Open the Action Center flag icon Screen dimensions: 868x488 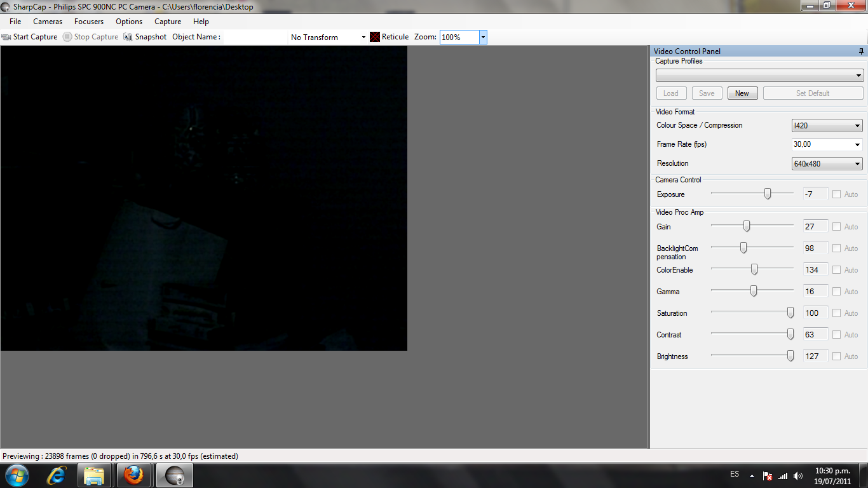[x=768, y=476]
